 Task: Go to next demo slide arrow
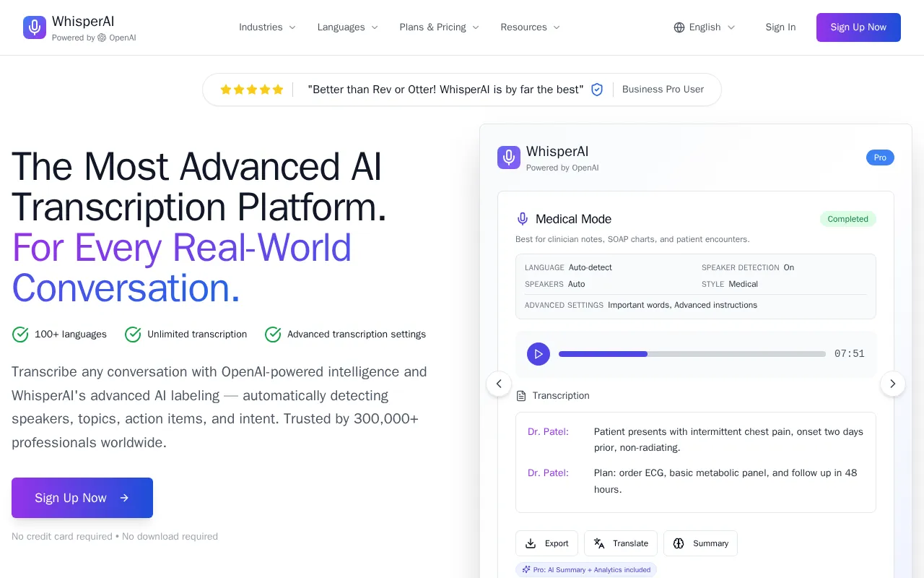pyautogui.click(x=893, y=384)
